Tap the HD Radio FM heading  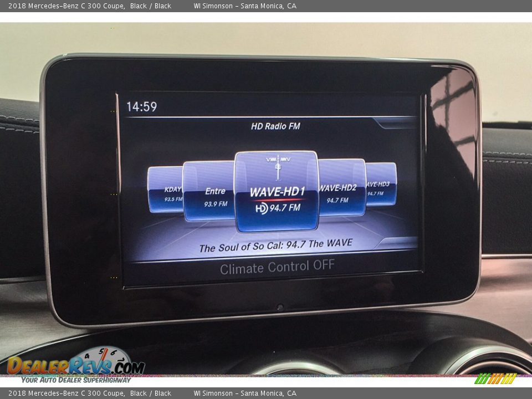click(x=275, y=126)
